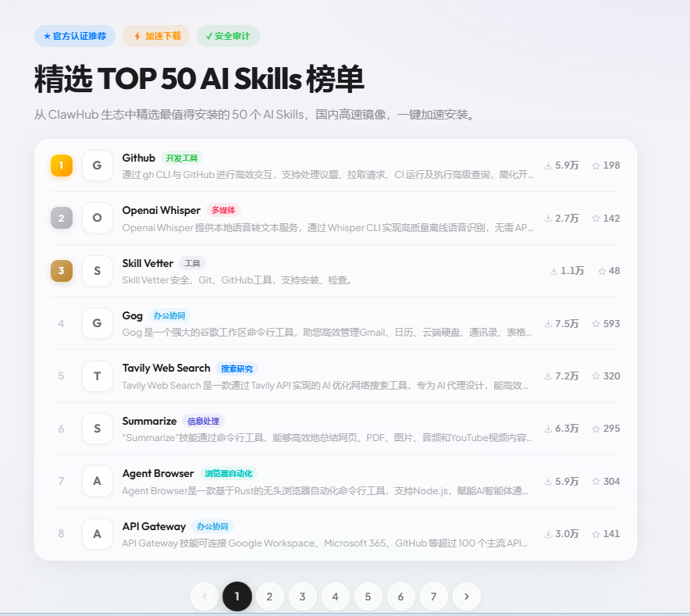
Task: Click the previous page chevron
Action: click(x=205, y=596)
